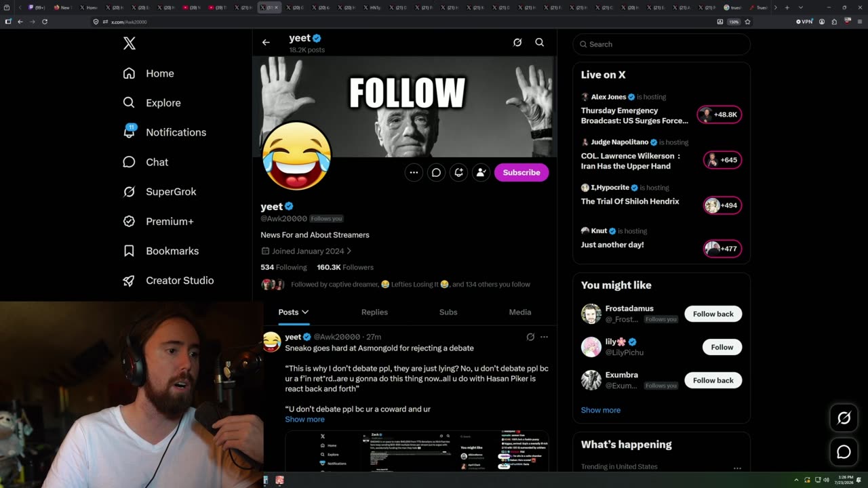Click the +645 listeners pill

(x=722, y=160)
